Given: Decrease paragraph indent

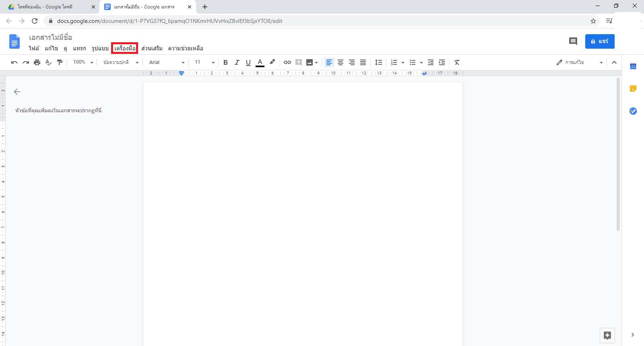Looking at the screenshot, I should pyautogui.click(x=431, y=62).
